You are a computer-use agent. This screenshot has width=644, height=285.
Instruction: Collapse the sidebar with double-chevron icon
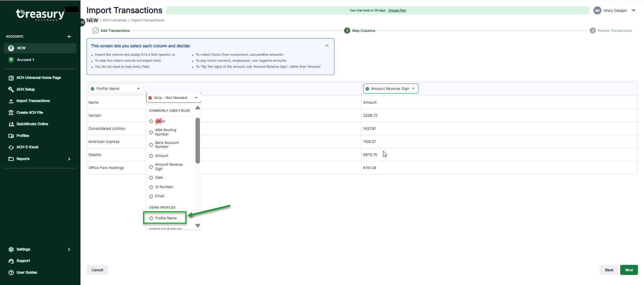tap(83, 22)
